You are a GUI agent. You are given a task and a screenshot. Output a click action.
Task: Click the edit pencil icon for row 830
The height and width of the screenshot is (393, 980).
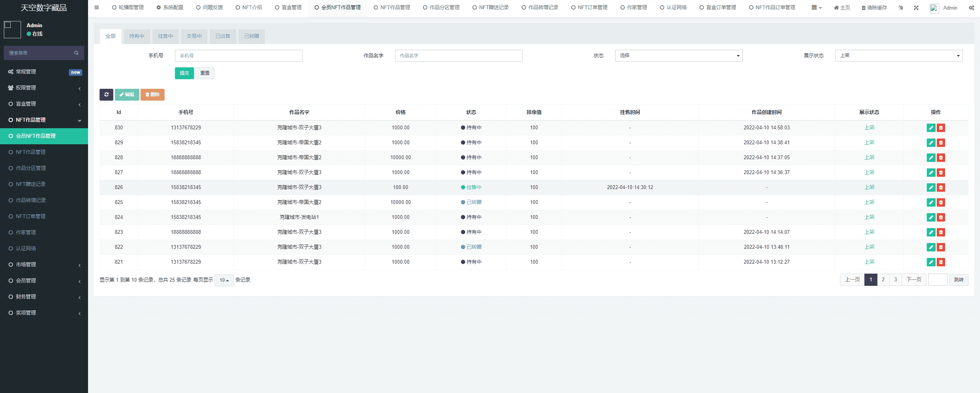(x=931, y=128)
